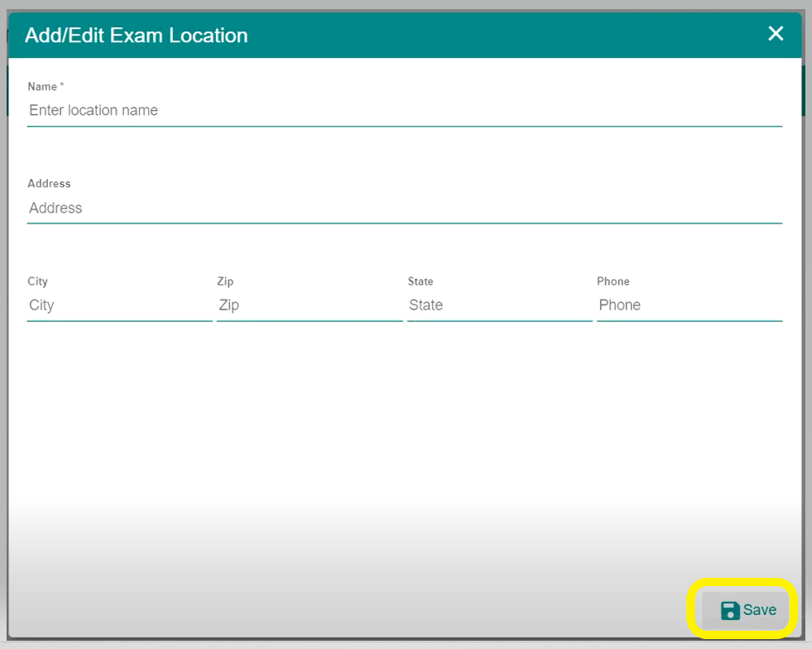
Task: Click into the Address input field
Action: click(404, 208)
